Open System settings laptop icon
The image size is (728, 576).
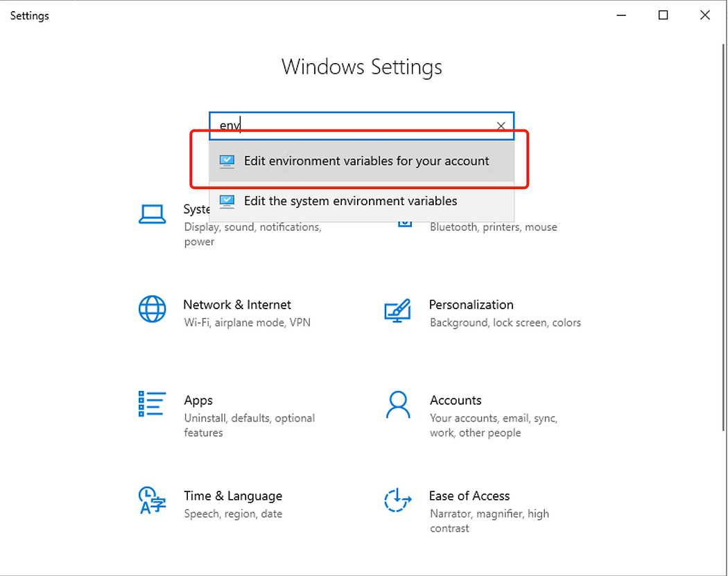pyautogui.click(x=153, y=214)
